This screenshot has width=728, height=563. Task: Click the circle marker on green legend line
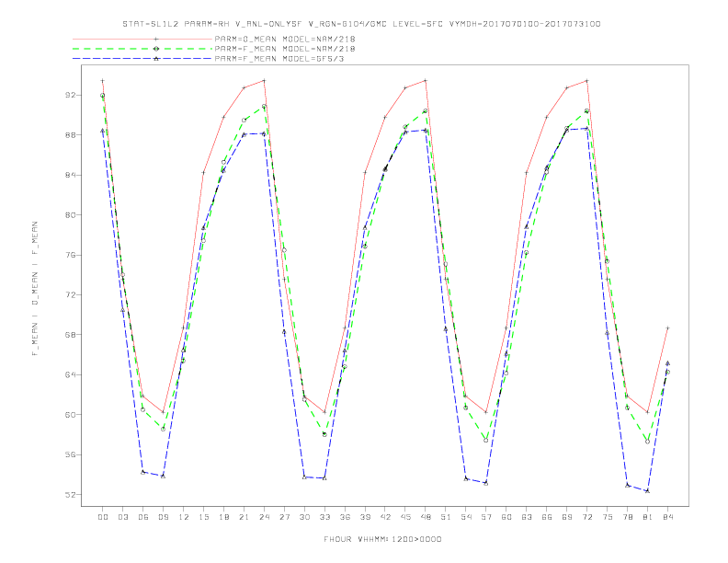[x=156, y=49]
